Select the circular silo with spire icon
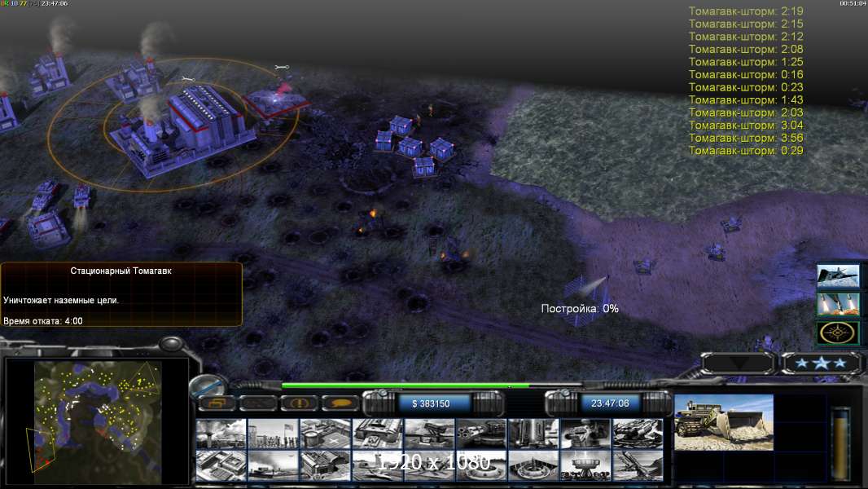The width and height of the screenshot is (868, 489). [x=533, y=465]
